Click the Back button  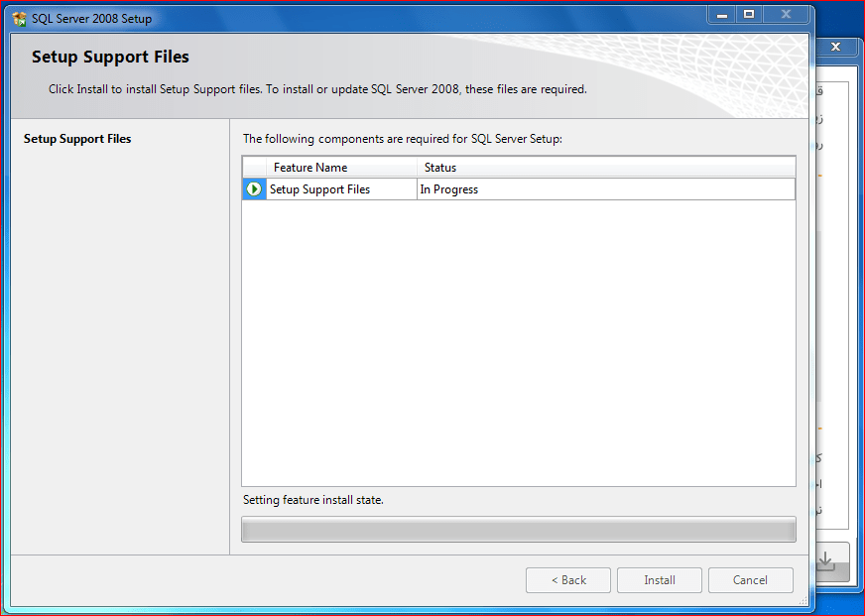[x=568, y=580]
